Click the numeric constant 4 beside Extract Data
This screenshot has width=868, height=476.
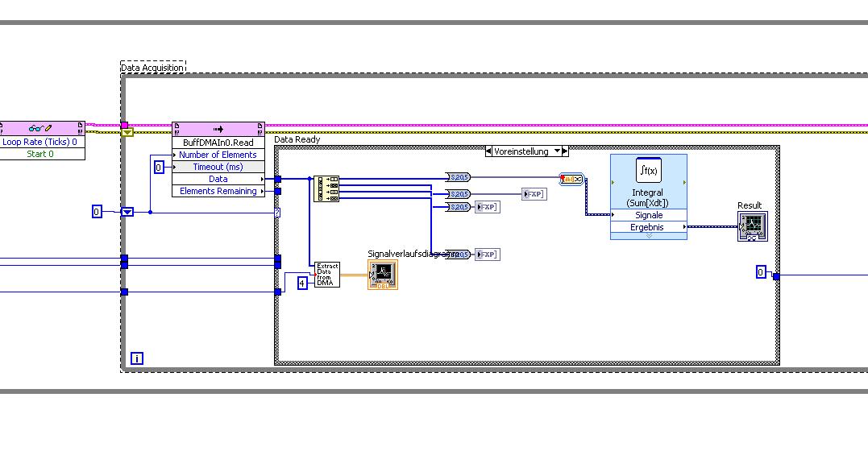302,284
